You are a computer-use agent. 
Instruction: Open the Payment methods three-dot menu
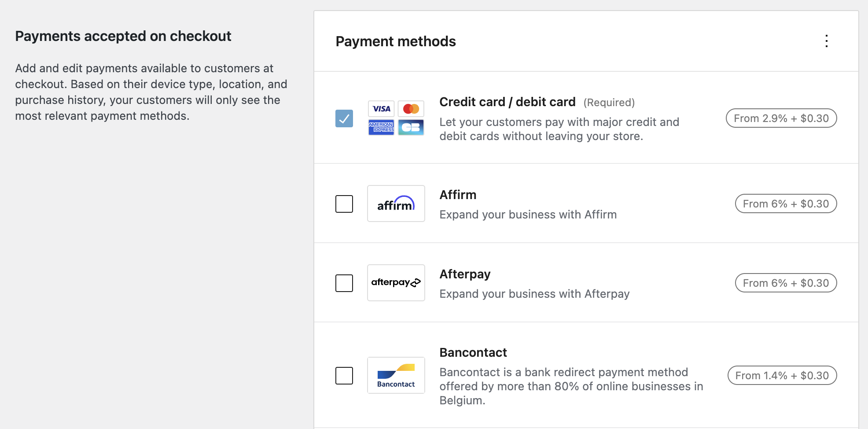point(827,41)
